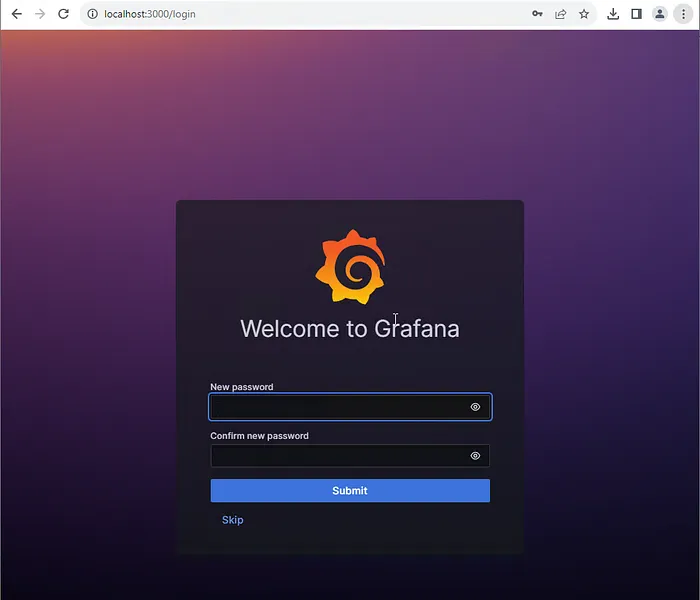Show the New password text

point(475,407)
